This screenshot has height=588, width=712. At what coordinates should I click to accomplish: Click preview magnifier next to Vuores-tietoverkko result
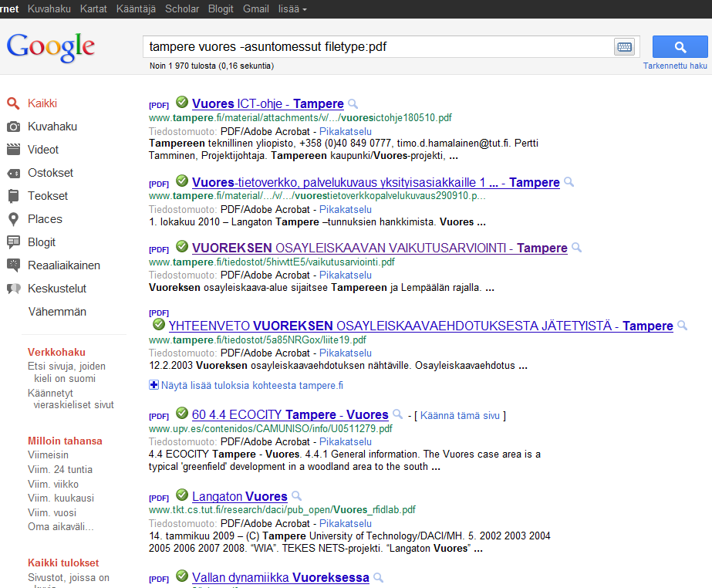pos(569,182)
